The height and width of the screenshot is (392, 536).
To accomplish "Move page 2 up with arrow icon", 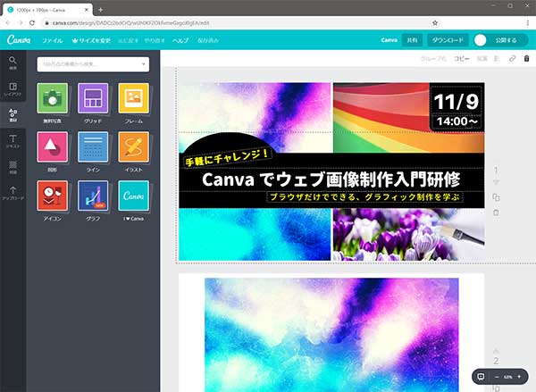I will [496, 351].
